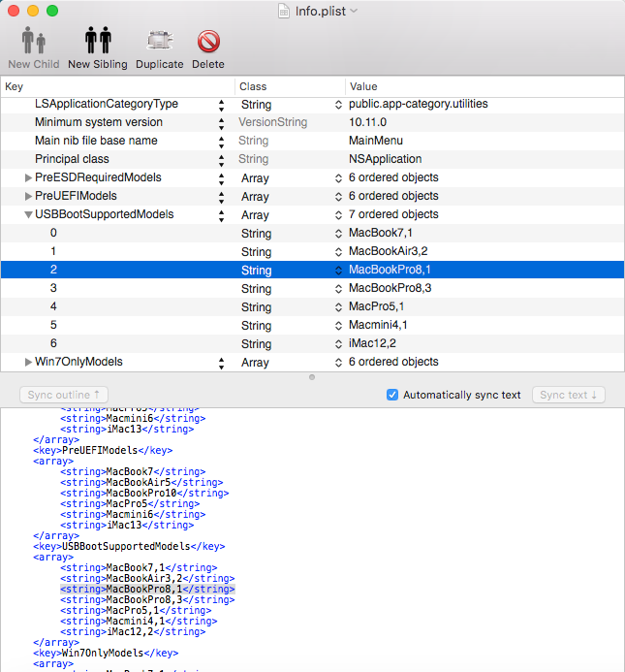The height and width of the screenshot is (672, 625).
Task: Click the New Sibling toolbar icon
Action: pos(98,41)
